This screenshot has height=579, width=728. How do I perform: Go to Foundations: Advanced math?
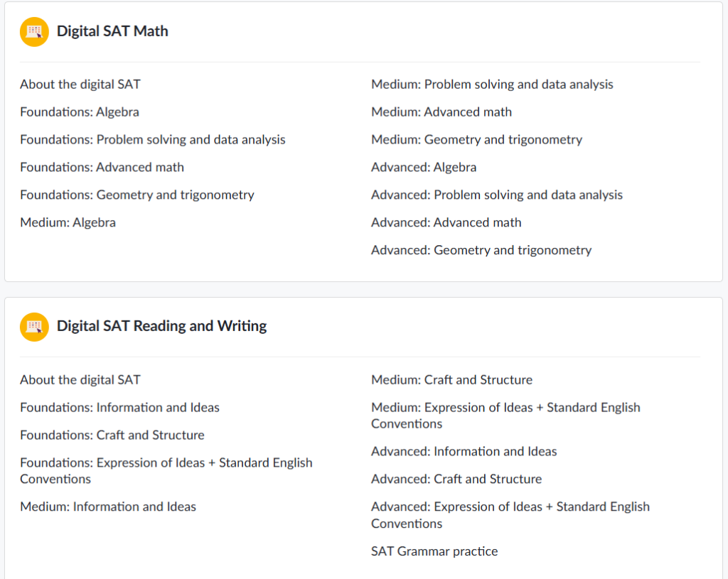coord(102,167)
